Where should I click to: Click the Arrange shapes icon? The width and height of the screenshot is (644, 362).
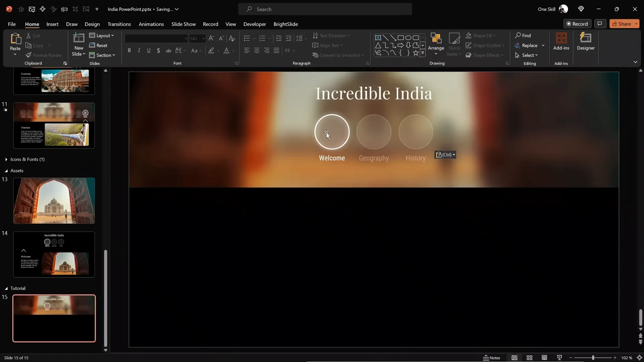(x=436, y=38)
